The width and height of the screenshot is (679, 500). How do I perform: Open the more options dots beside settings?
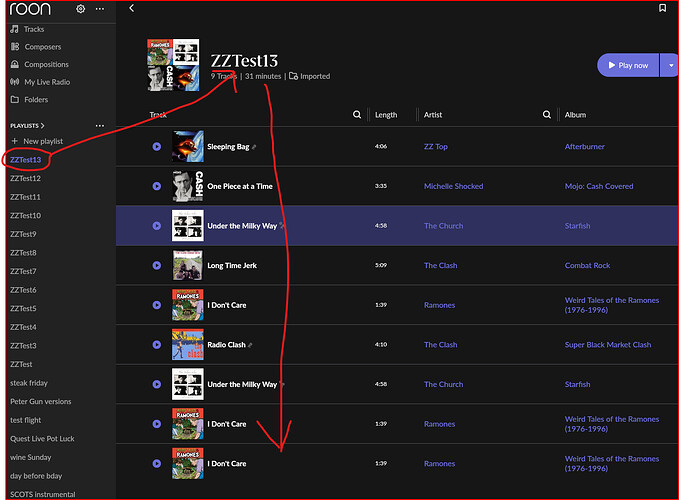click(x=100, y=9)
